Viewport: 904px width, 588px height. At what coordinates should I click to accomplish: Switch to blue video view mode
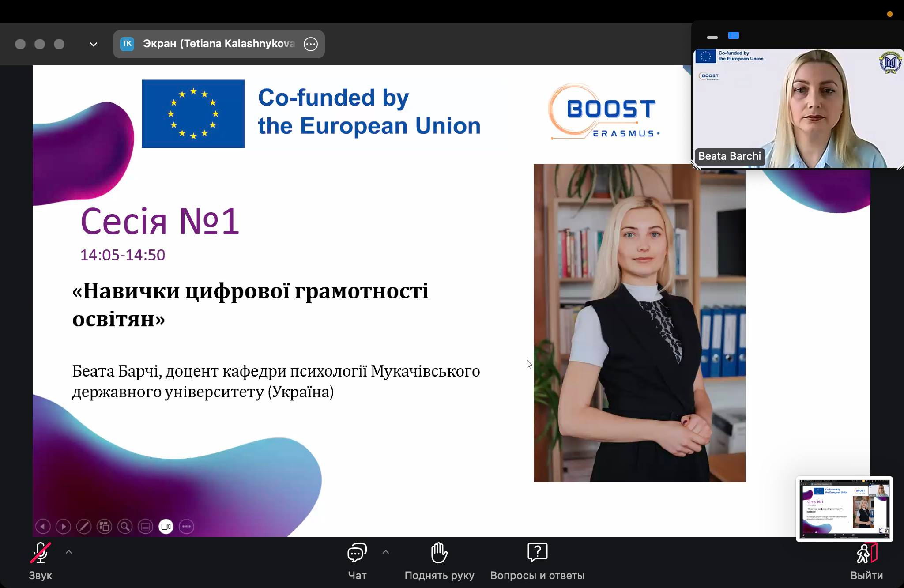pyautogui.click(x=734, y=35)
